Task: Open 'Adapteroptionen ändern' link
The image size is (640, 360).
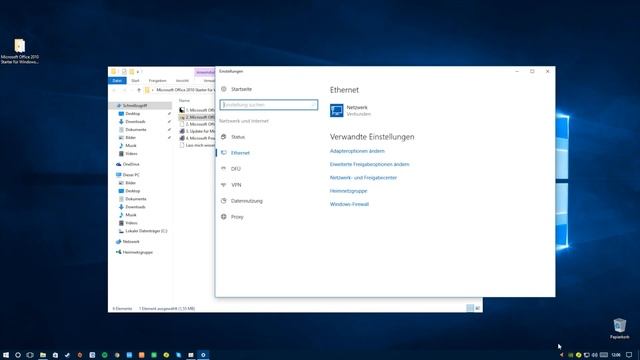Action: (x=357, y=151)
